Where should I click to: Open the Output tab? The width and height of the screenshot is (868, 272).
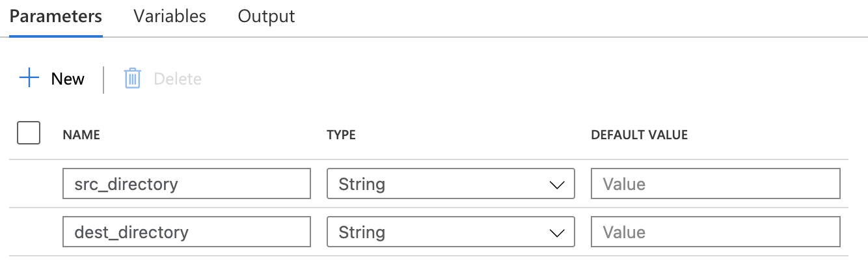coord(266,16)
